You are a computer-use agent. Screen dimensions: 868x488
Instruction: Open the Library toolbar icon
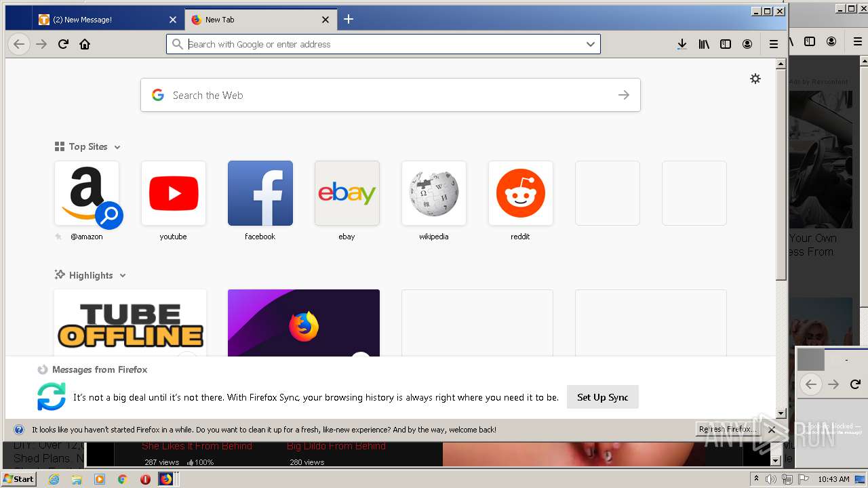(x=704, y=44)
